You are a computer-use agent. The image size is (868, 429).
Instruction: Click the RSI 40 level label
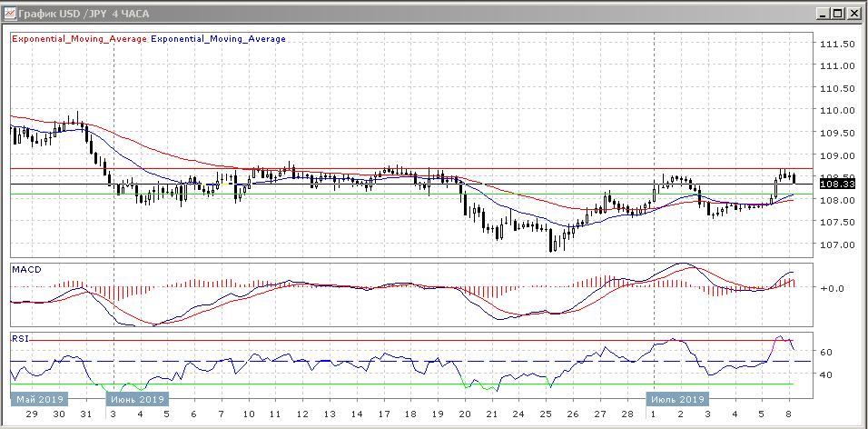point(826,374)
